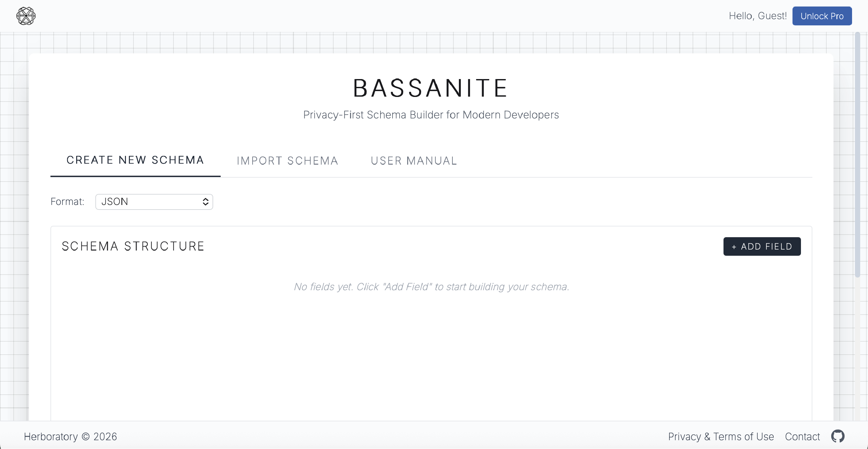868x449 pixels.
Task: Click the Format: label
Action: pos(67,201)
